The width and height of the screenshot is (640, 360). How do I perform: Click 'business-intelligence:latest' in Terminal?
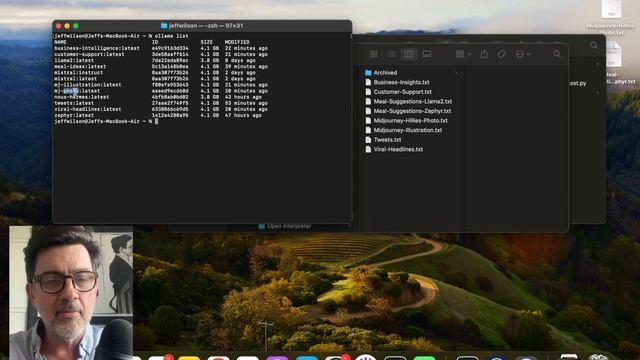(x=97, y=48)
